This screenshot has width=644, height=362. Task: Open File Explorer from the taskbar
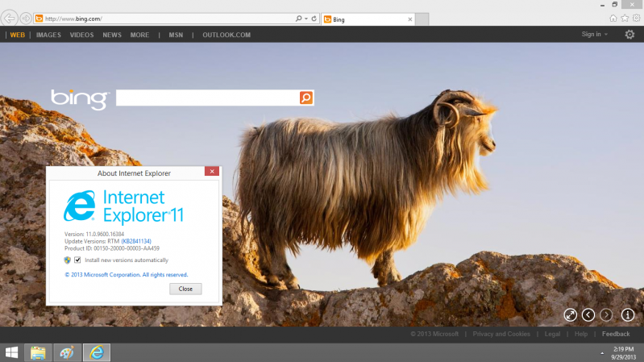38,352
